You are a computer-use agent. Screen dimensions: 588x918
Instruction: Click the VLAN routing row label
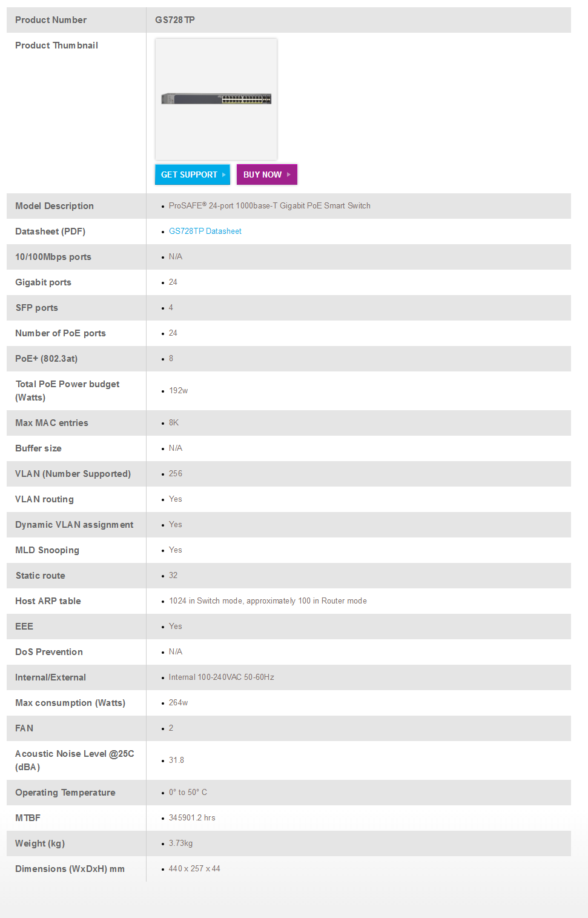pos(44,499)
